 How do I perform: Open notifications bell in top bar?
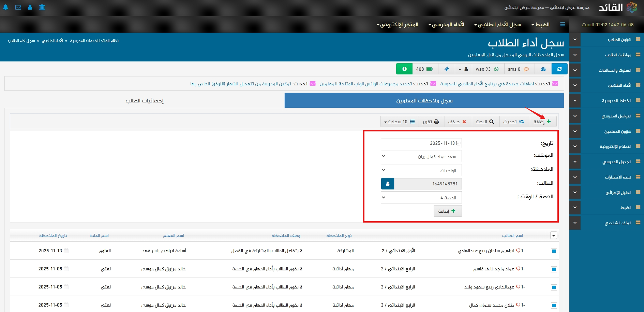[x=6, y=7]
